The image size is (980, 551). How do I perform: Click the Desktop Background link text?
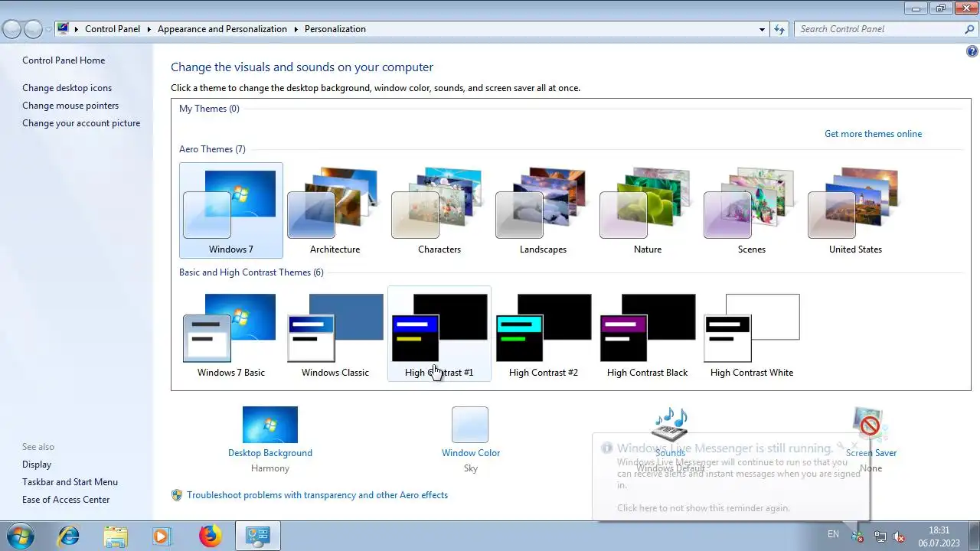[270, 453]
